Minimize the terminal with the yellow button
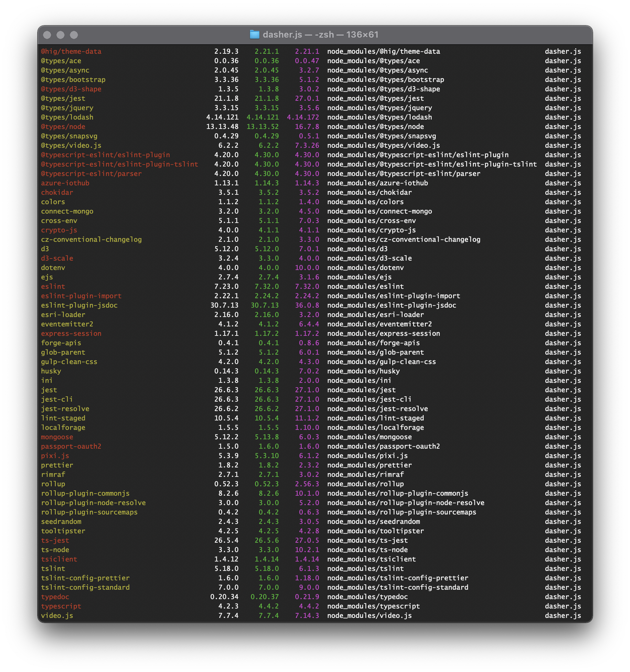This screenshot has width=630, height=672. tap(60, 35)
